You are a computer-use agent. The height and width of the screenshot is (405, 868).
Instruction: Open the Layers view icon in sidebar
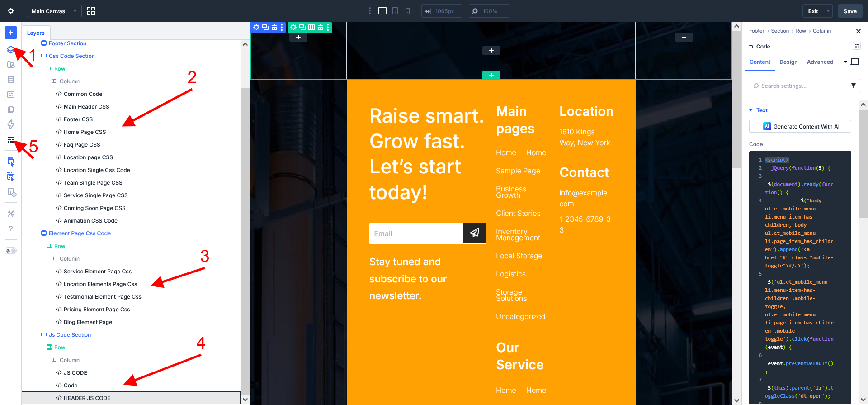[11, 49]
